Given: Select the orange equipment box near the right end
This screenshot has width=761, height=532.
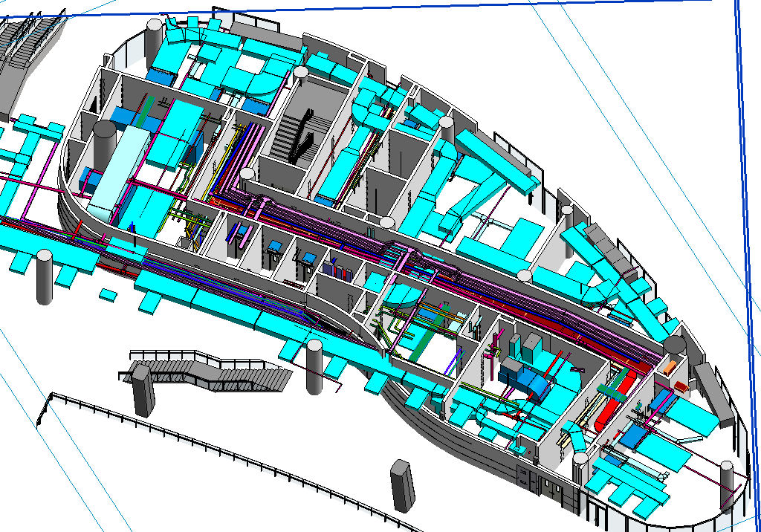Looking at the screenshot, I should (670, 368).
